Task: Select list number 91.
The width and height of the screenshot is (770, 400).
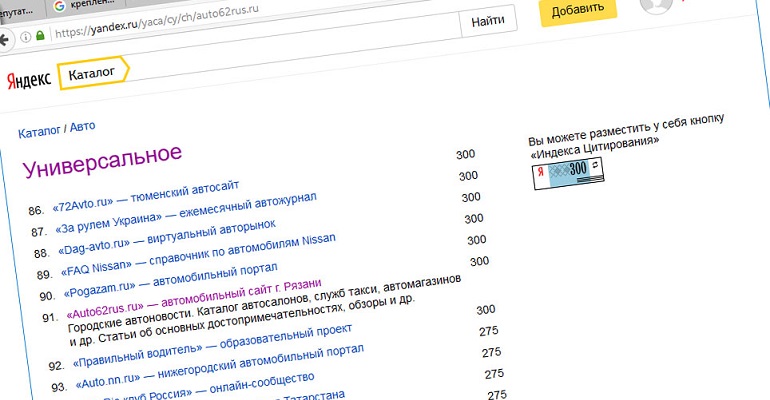Action: [x=50, y=318]
